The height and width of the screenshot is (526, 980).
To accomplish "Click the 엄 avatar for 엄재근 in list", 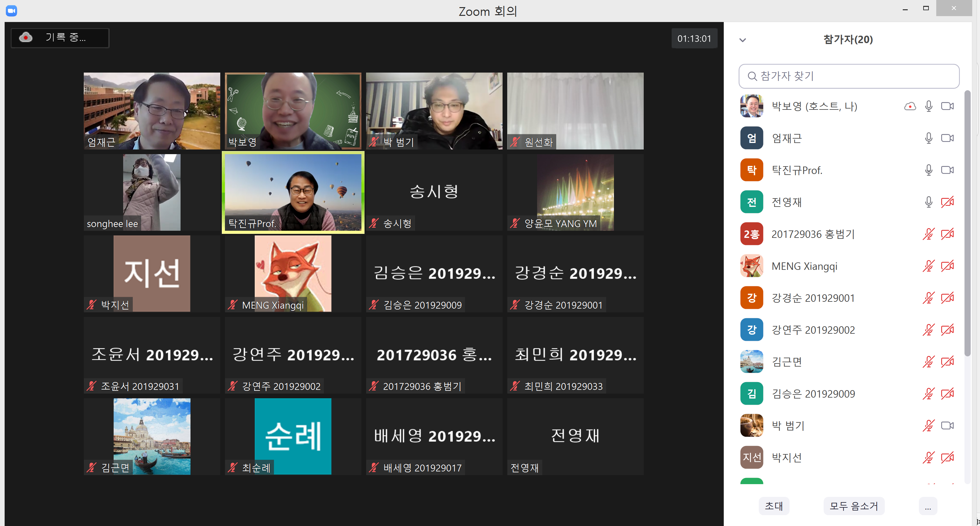I will [x=751, y=138].
